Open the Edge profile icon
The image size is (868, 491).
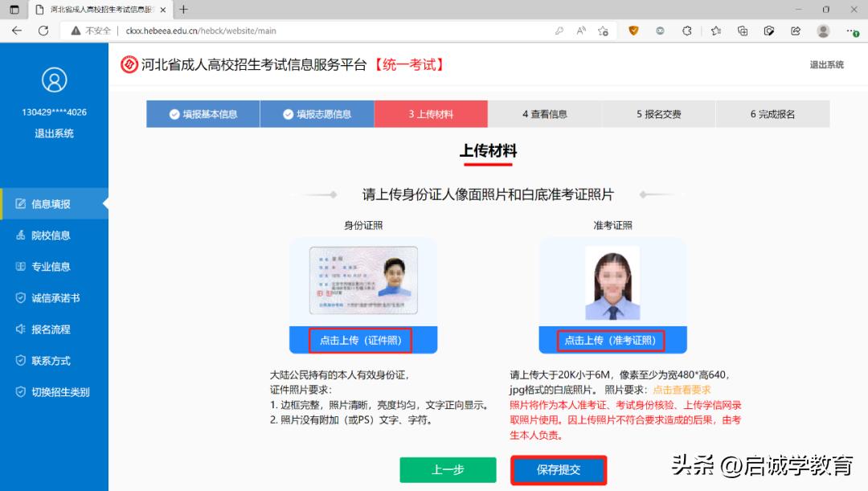822,30
